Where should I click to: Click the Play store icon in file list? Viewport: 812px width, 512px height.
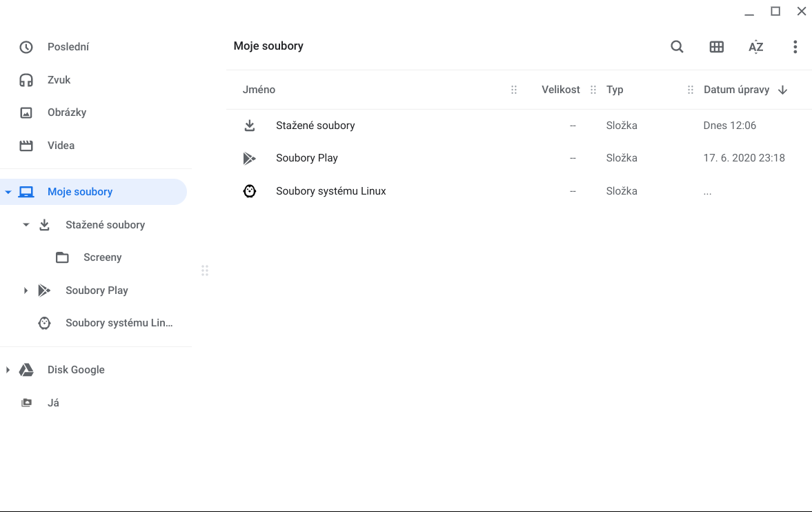click(250, 158)
